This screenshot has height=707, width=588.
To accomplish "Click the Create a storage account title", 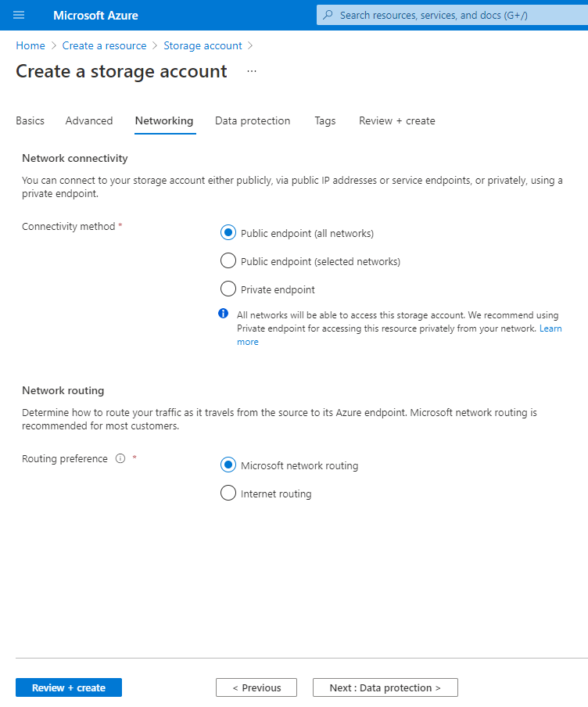I will point(121,72).
